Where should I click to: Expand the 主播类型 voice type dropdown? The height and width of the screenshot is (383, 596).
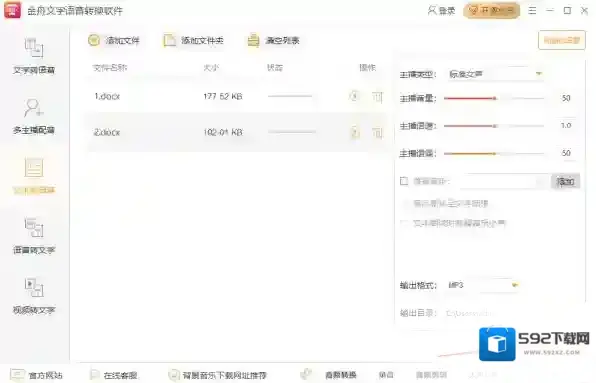click(539, 74)
